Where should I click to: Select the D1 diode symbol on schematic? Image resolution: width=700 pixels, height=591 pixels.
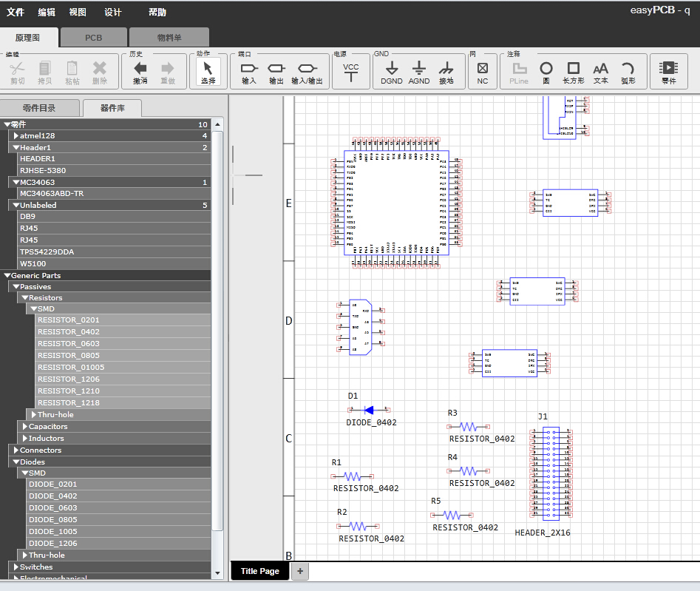(x=369, y=410)
